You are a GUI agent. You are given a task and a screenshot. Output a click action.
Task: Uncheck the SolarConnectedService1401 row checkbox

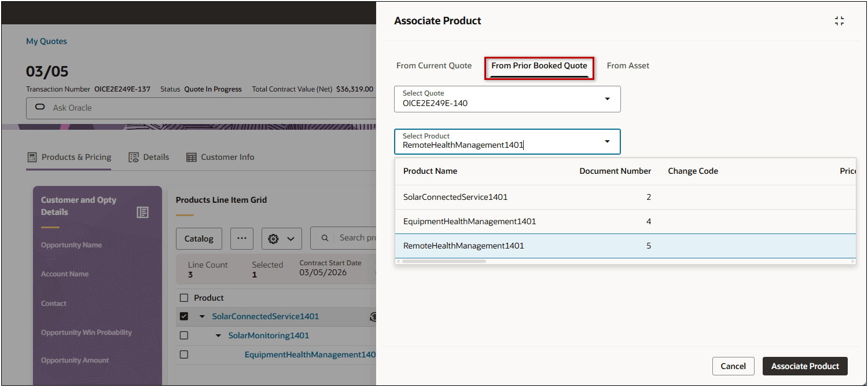click(x=184, y=316)
